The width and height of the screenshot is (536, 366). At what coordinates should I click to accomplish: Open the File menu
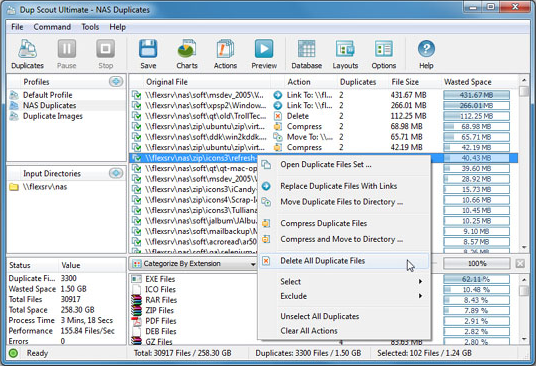pos(17,27)
